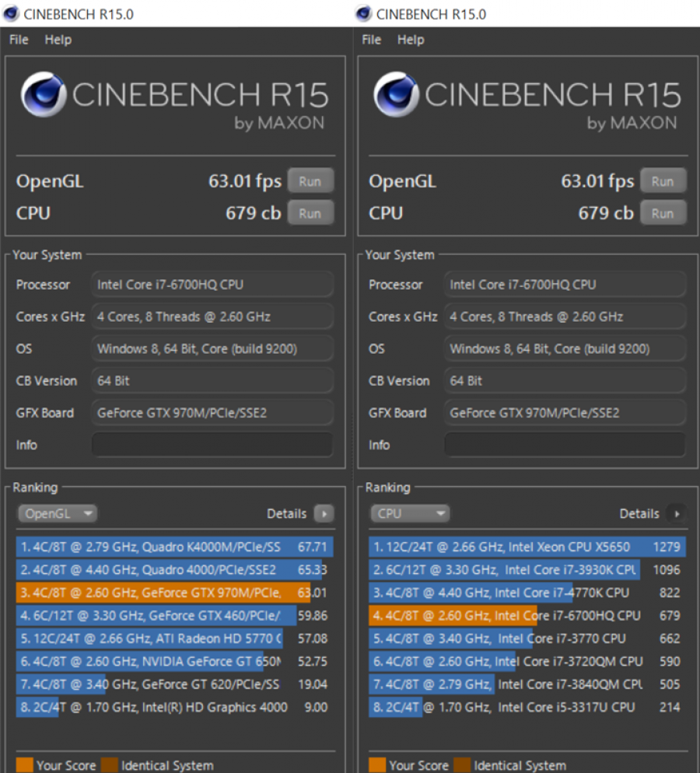The image size is (700, 773).
Task: Select the highlighted GeForce GTX 970M ranking row
Action: click(174, 593)
